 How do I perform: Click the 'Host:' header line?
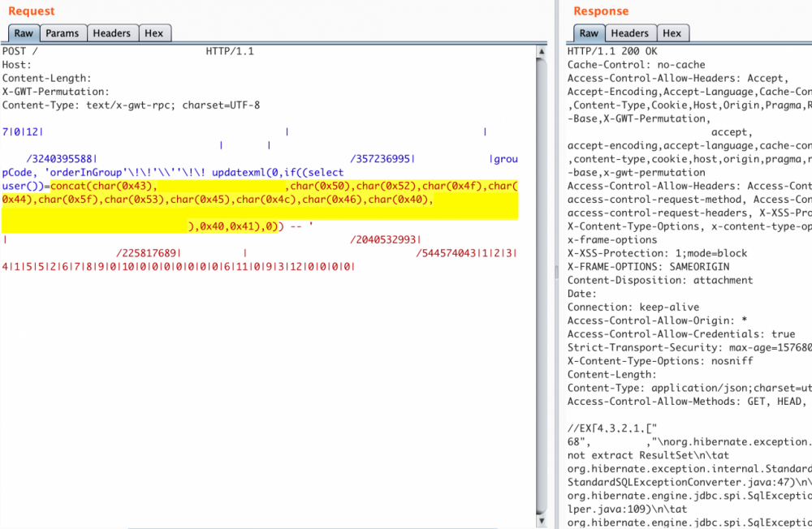coord(16,65)
